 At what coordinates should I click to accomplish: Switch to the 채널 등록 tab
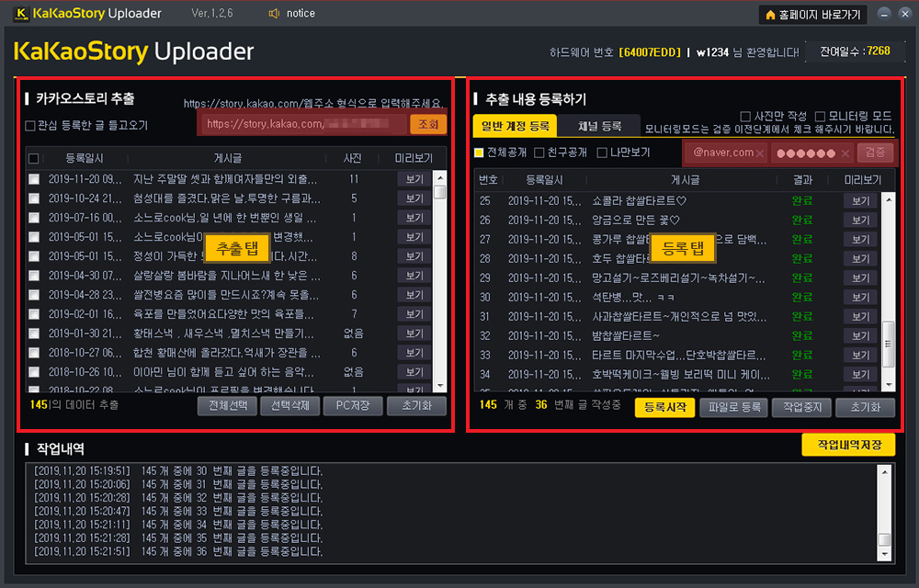click(598, 126)
